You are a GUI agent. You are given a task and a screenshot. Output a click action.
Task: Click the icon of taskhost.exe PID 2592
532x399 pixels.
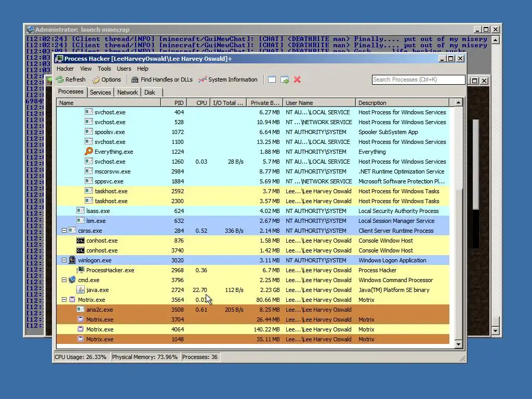pyautogui.click(x=88, y=191)
